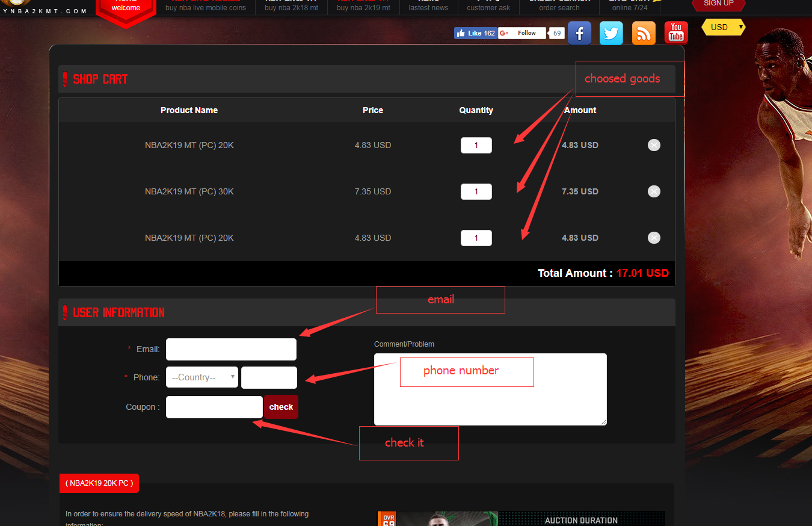Focus the Coupon input field

tap(214, 407)
